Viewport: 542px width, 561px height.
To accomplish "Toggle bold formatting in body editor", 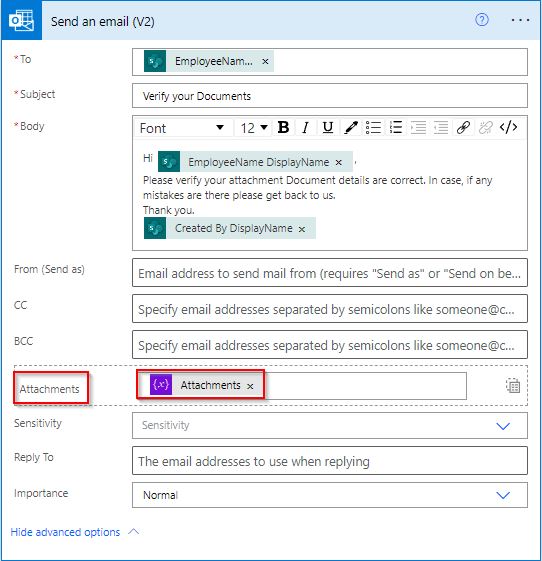I will point(283,127).
